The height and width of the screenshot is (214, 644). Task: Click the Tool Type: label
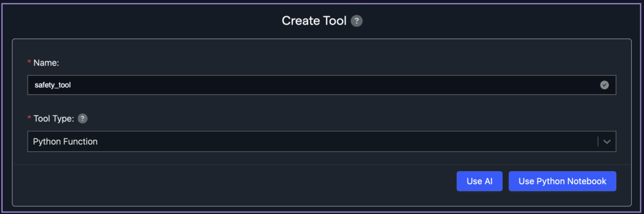(53, 118)
